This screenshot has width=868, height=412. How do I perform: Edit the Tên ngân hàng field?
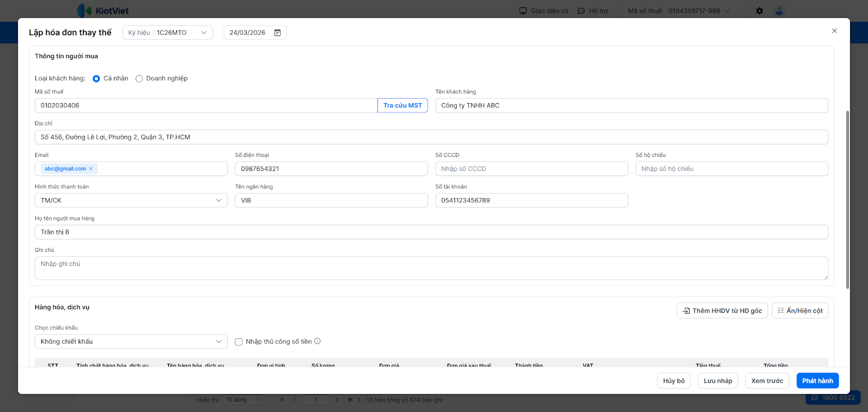click(331, 200)
